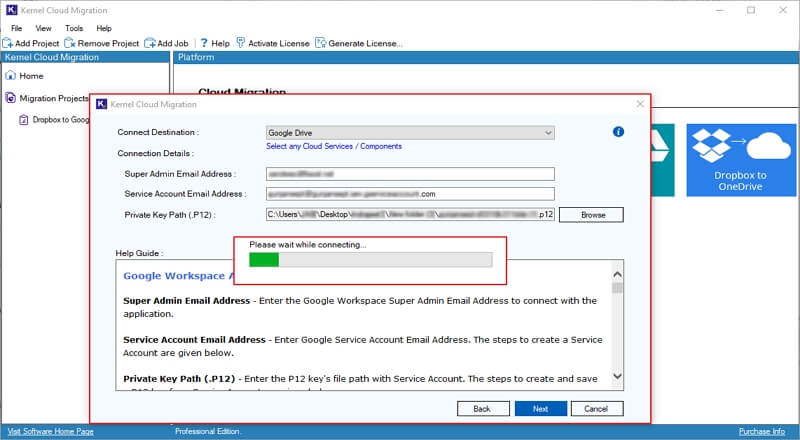
Task: Click the help guide scrollbar thumb
Action: pos(617,288)
